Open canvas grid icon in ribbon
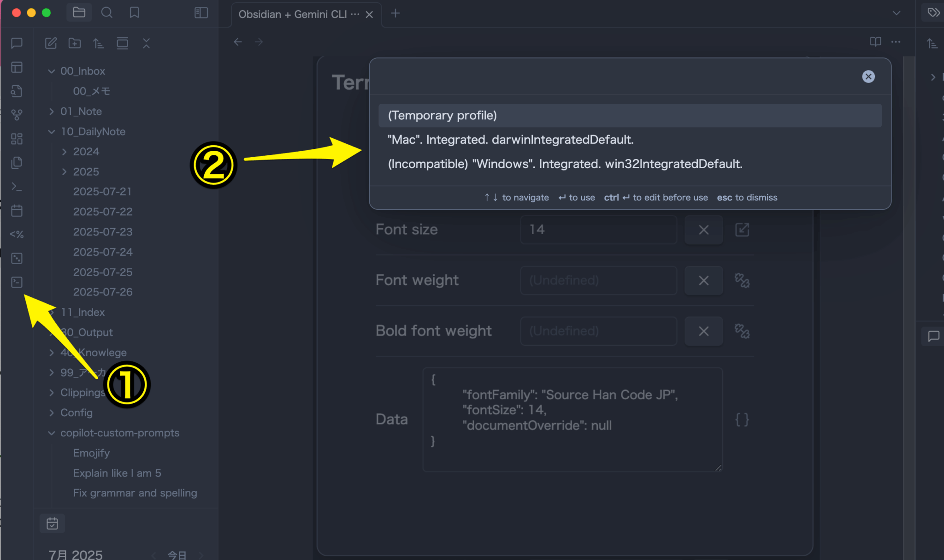Image resolution: width=944 pixels, height=560 pixels. [x=17, y=139]
